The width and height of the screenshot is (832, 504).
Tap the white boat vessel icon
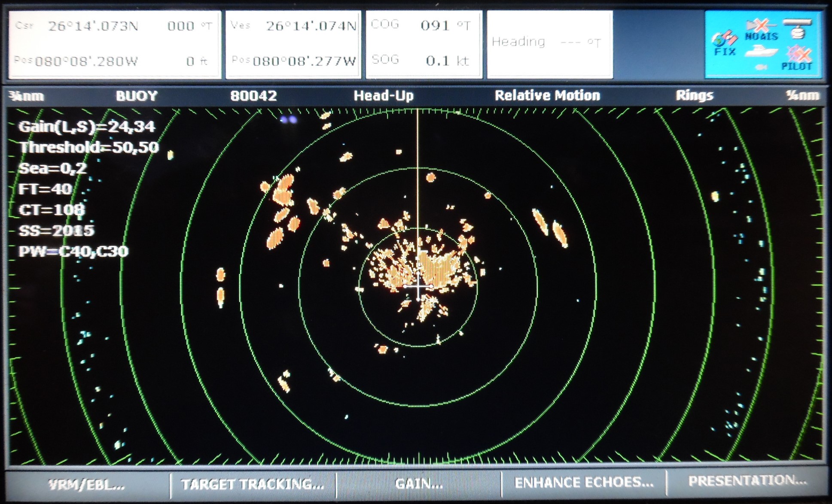761,52
